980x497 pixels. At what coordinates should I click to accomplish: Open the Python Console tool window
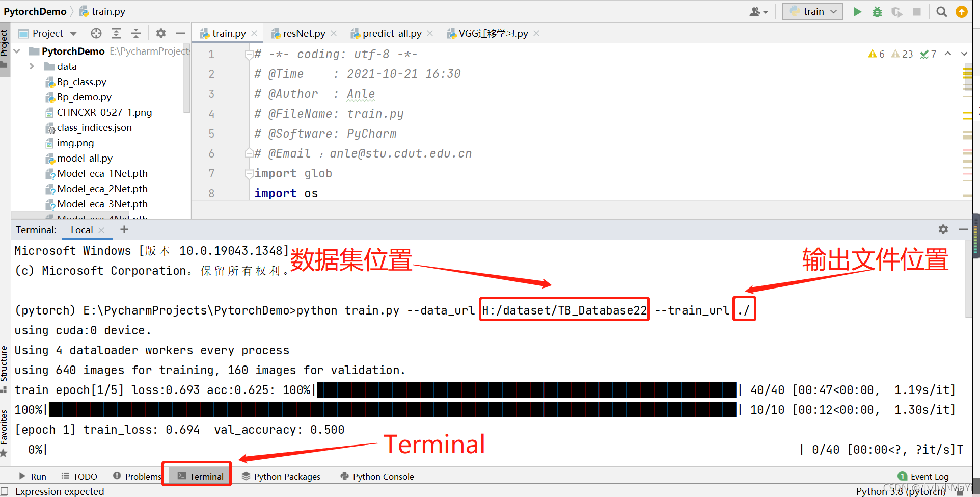click(377, 476)
